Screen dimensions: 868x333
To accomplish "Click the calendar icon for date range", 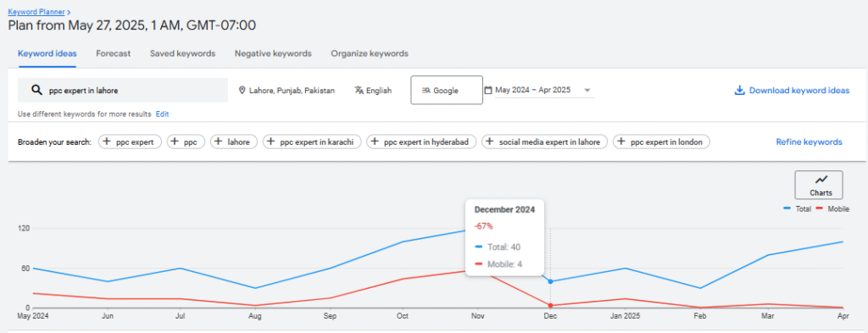I will (488, 90).
